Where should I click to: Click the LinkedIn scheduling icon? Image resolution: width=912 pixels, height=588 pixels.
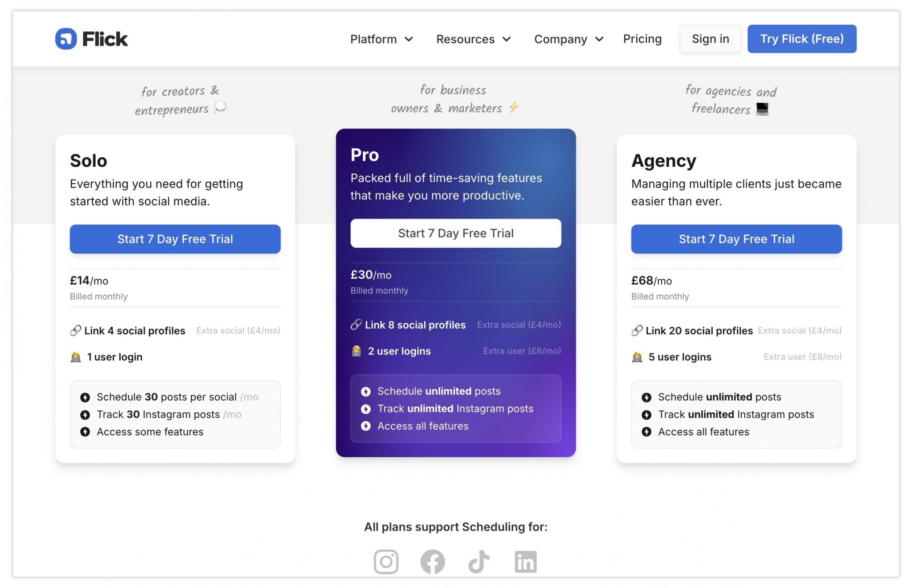click(x=526, y=561)
